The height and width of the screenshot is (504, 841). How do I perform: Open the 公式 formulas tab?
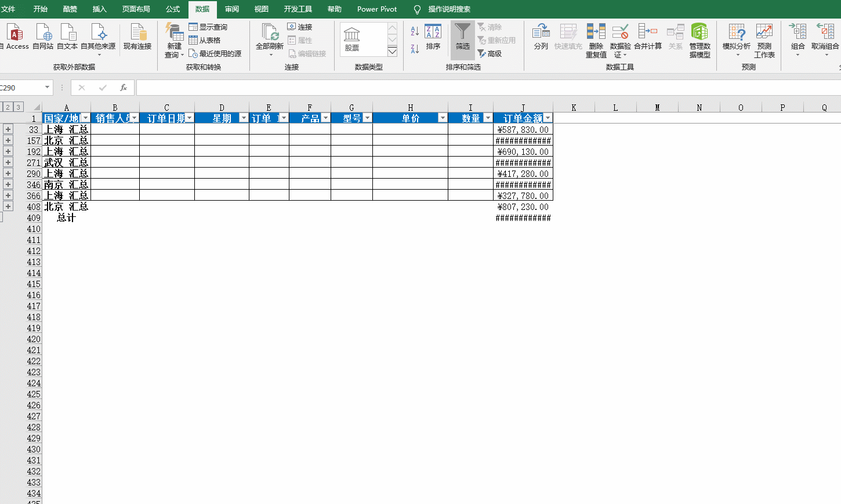tap(173, 9)
